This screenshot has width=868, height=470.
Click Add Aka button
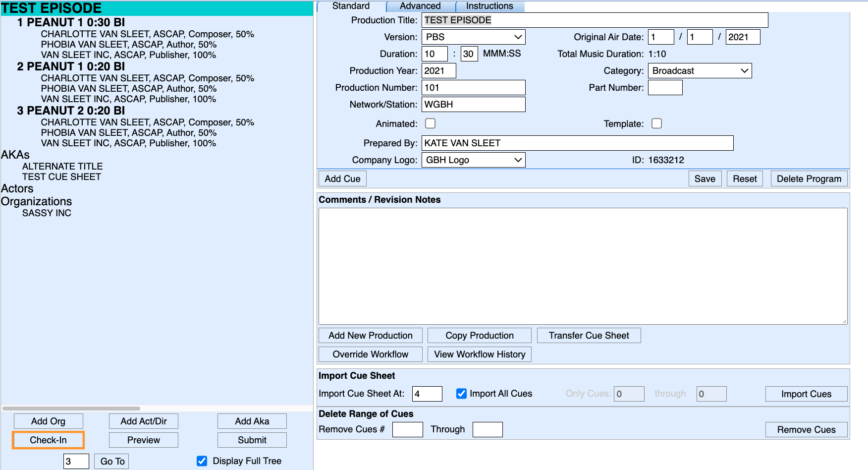click(x=252, y=421)
